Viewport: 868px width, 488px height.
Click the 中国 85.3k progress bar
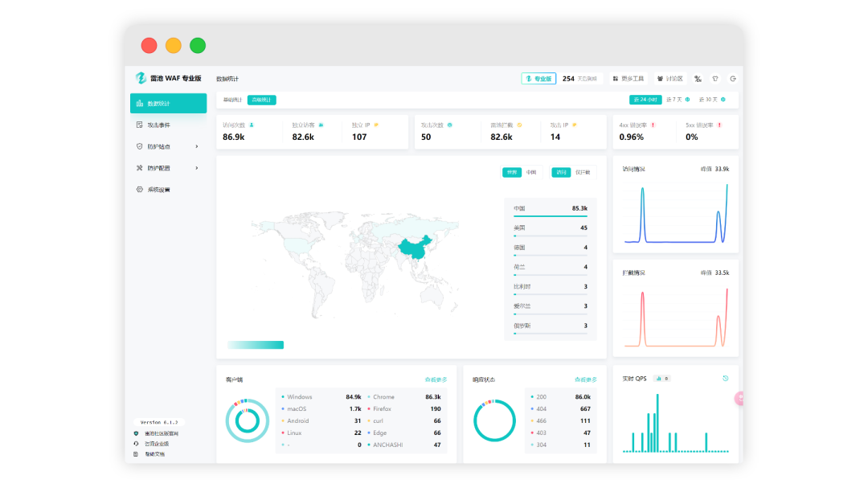point(551,216)
